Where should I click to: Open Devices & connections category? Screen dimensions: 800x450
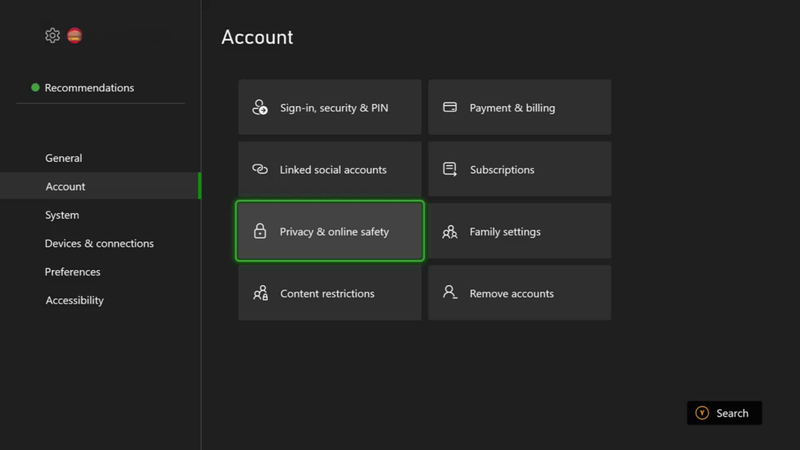tap(100, 243)
